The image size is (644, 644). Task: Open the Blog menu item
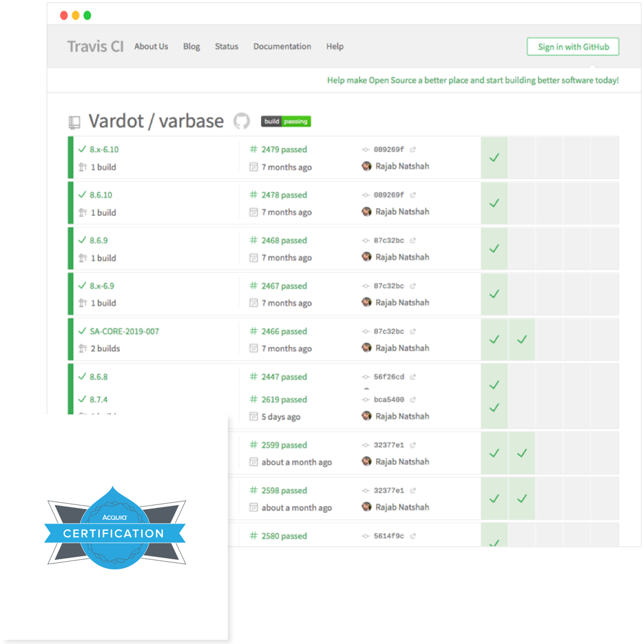[191, 47]
